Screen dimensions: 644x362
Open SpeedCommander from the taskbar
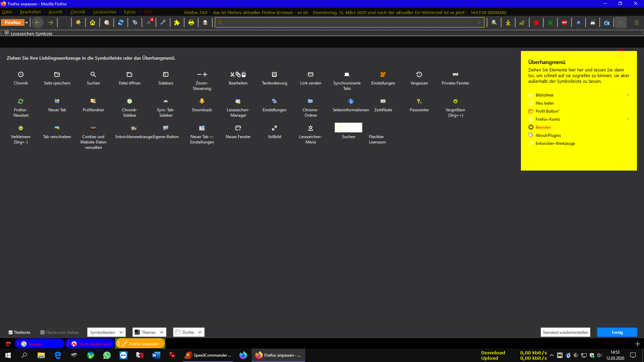209,355
